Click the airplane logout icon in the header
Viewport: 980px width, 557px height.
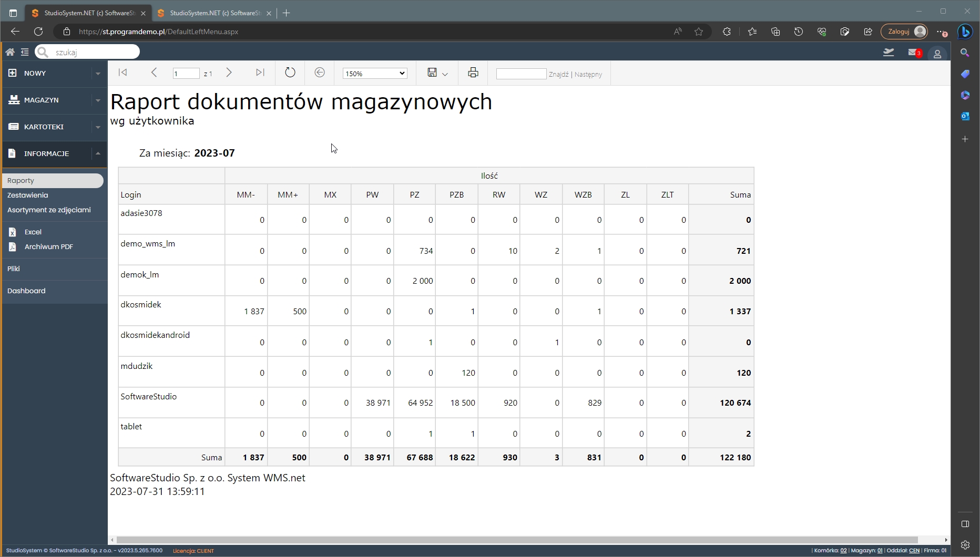coord(889,53)
